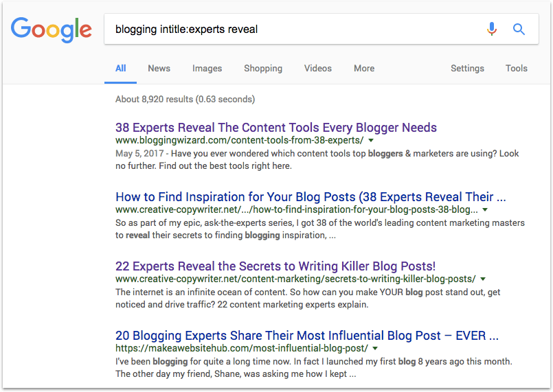The height and width of the screenshot is (392, 553).
Task: Open '20 Blogging Experts Share' result
Action: pyautogui.click(x=307, y=336)
